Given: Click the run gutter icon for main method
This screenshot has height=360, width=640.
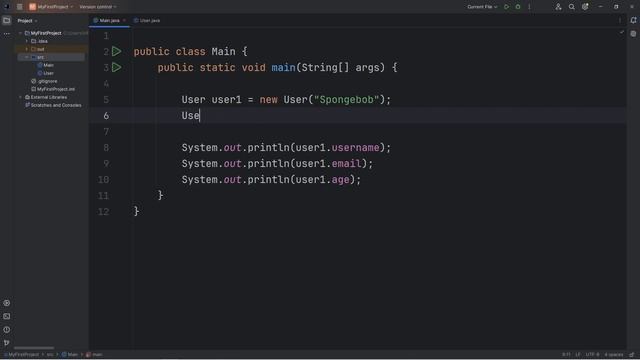Looking at the screenshot, I should click(x=117, y=67).
